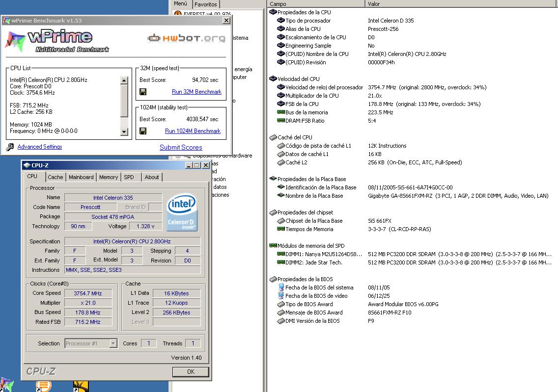The image size is (558, 392).
Task: Click the wPrime desktop shortcut icon
Action: tap(7, 385)
